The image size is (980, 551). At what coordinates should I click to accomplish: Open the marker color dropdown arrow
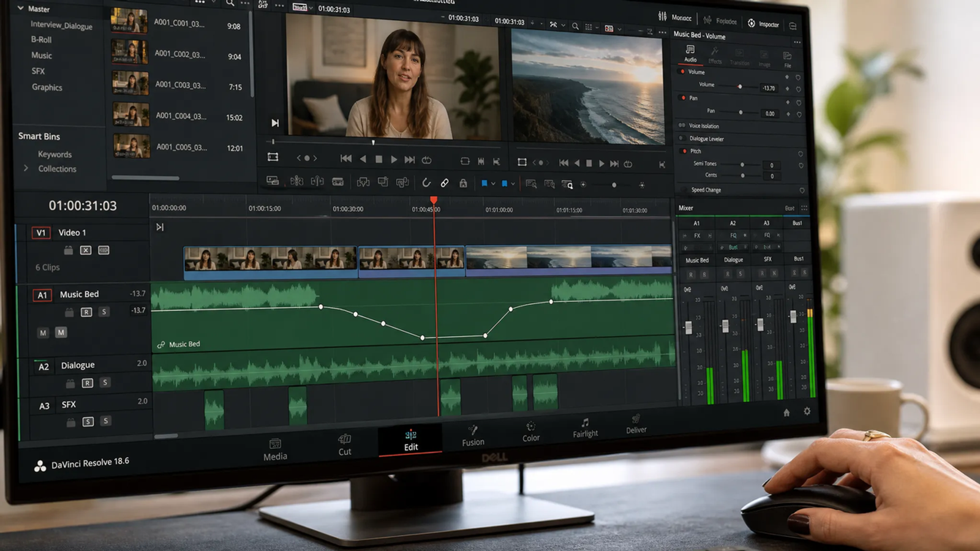(513, 184)
